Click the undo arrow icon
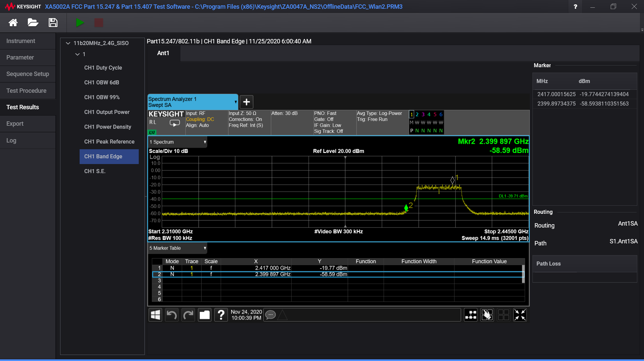 172,315
